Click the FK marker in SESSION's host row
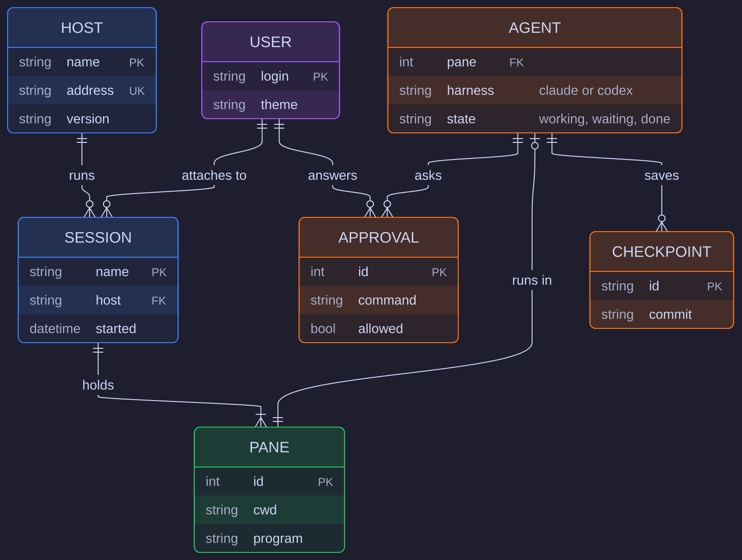The width and height of the screenshot is (742, 560). (x=158, y=301)
